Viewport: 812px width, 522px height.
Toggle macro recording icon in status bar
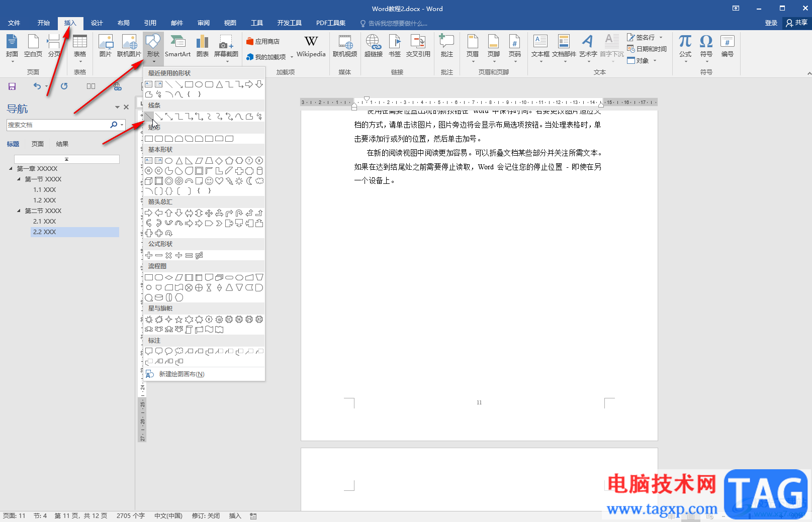click(x=253, y=516)
